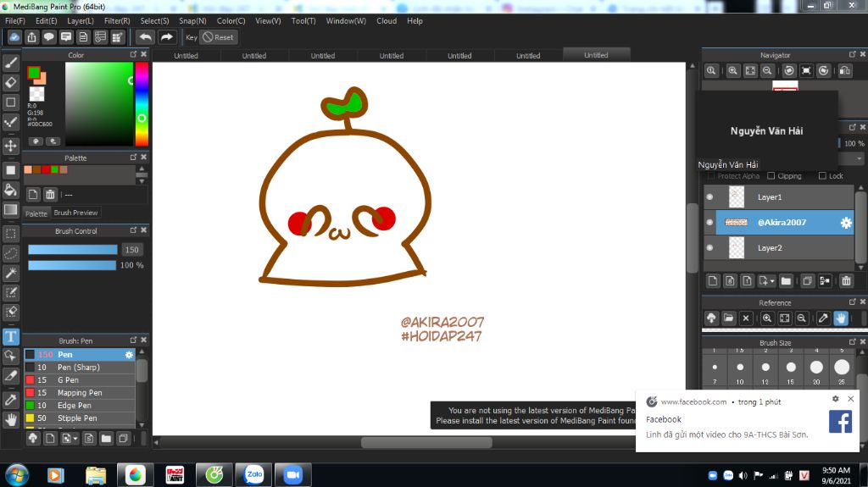Select the Magic Wand tool
868x487 pixels.
tap(10, 273)
